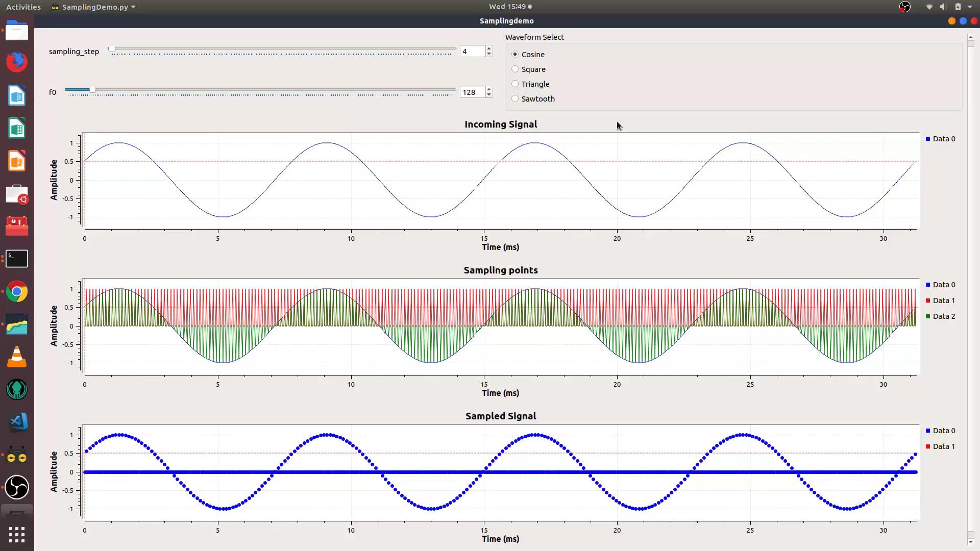Open LibreOffice Impress in the dock
980x551 pixels.
point(17,161)
